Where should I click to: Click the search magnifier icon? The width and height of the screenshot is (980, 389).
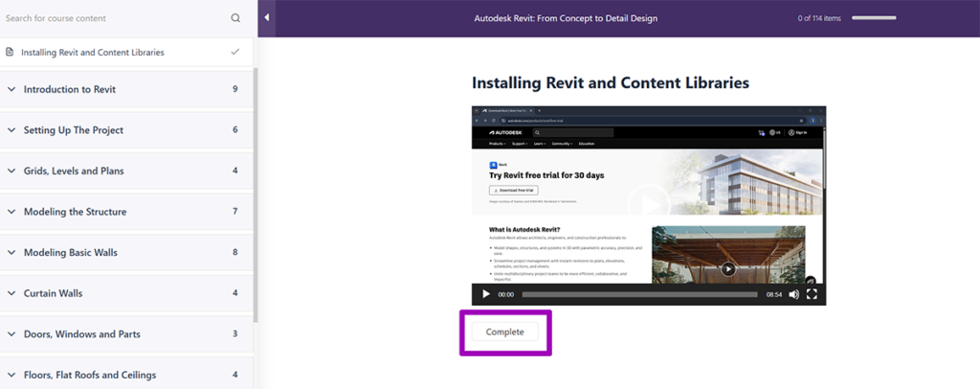[x=236, y=18]
